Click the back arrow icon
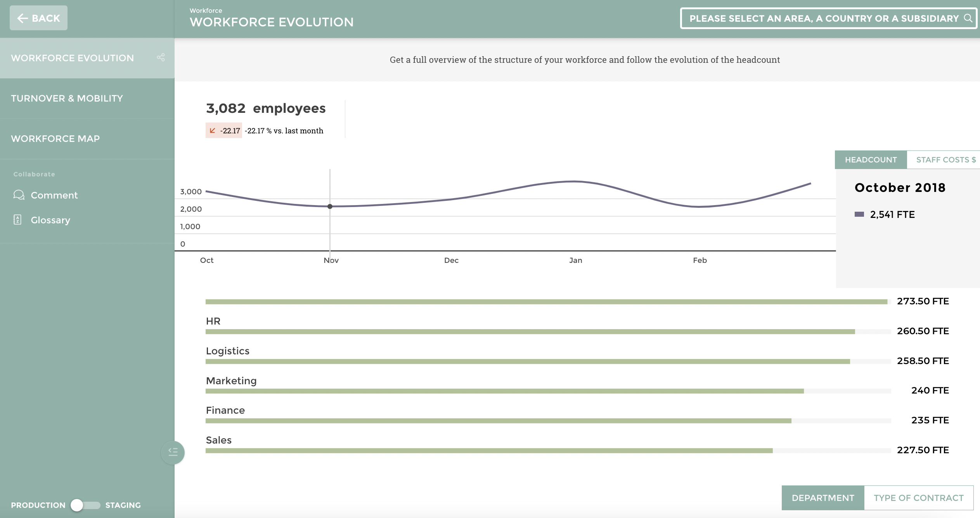This screenshot has width=980, height=518. (23, 18)
